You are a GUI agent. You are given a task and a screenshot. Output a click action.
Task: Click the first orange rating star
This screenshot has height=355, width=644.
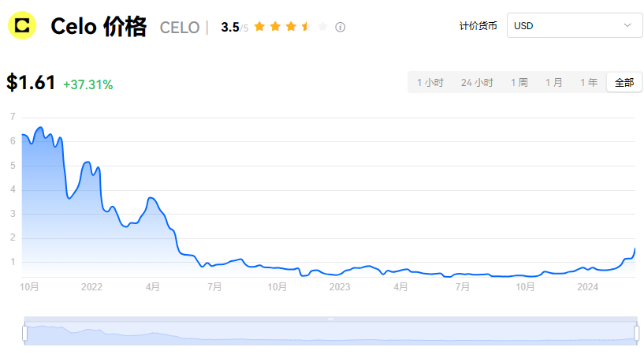coord(259,27)
